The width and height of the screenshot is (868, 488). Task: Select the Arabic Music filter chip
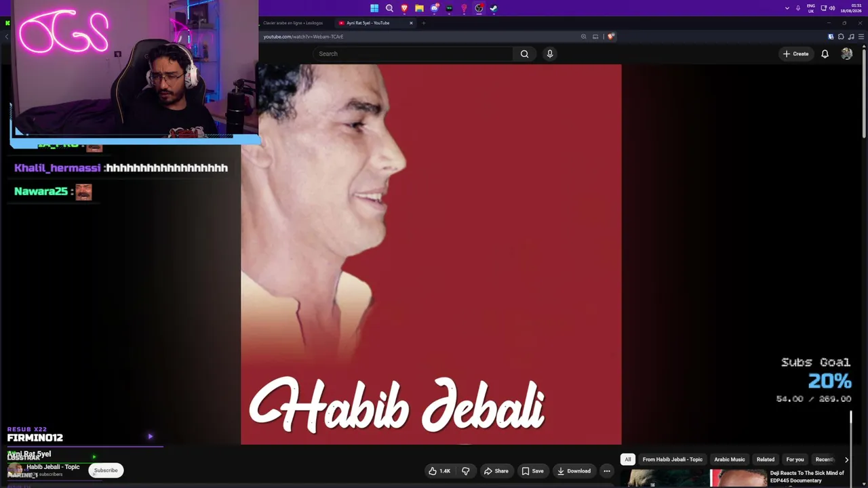(x=730, y=460)
